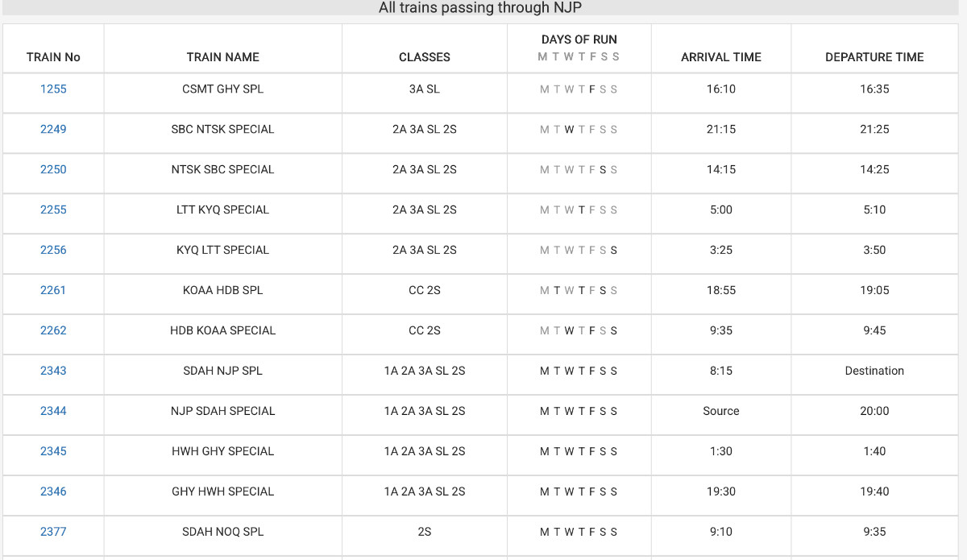Click the TRAIN NAME column header

pos(223,57)
